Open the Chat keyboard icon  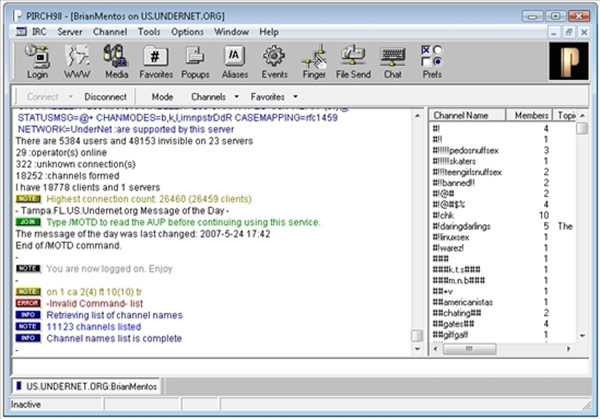pyautogui.click(x=393, y=61)
